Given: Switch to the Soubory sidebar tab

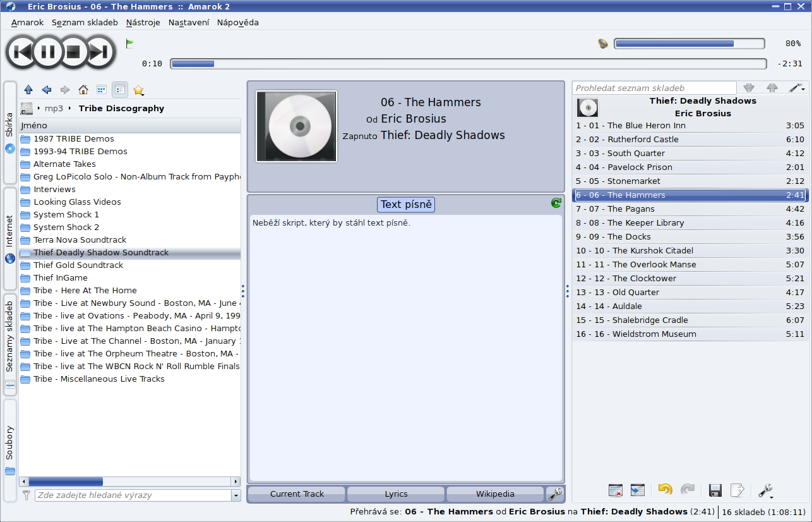Looking at the screenshot, I should 10,451.
